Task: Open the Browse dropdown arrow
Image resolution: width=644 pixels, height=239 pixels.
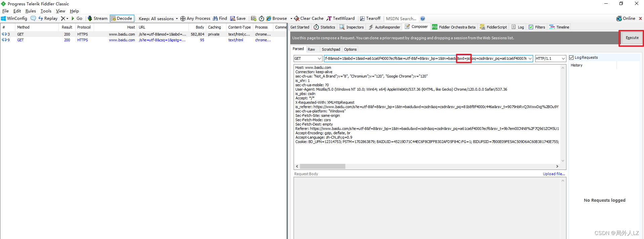Action: [291, 19]
